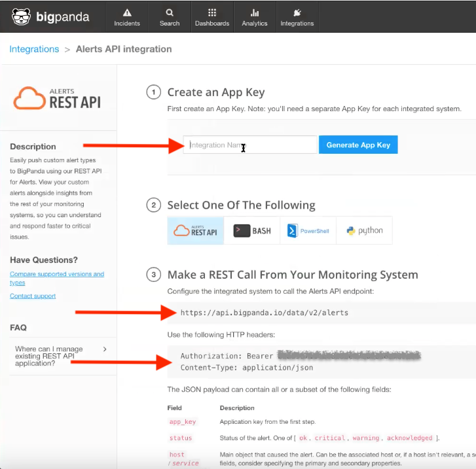Click Make a REST Call heading
The height and width of the screenshot is (469, 476).
click(x=293, y=275)
